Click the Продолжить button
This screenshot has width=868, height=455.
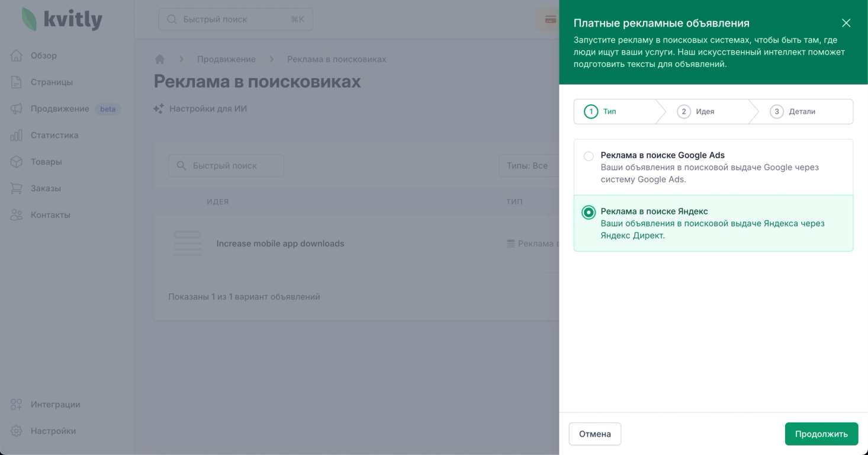821,434
